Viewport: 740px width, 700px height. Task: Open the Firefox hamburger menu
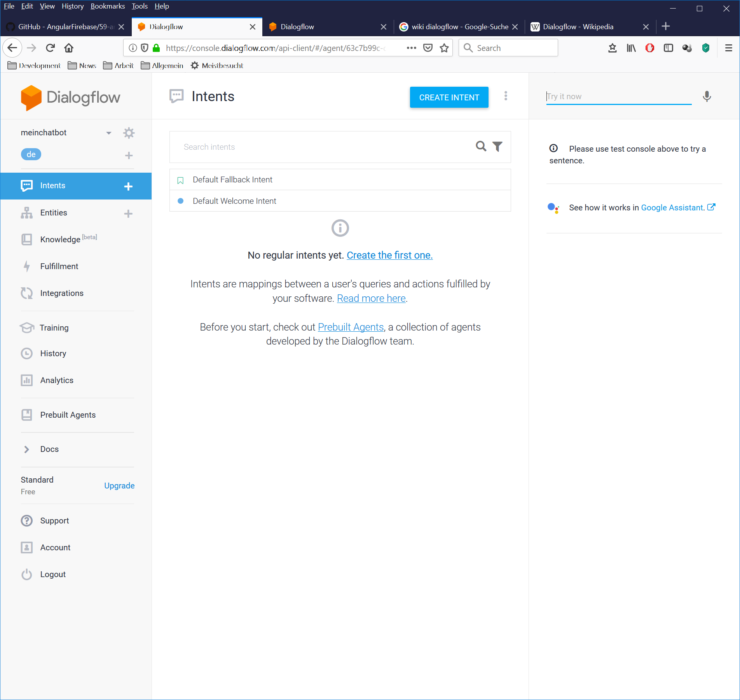(x=729, y=48)
